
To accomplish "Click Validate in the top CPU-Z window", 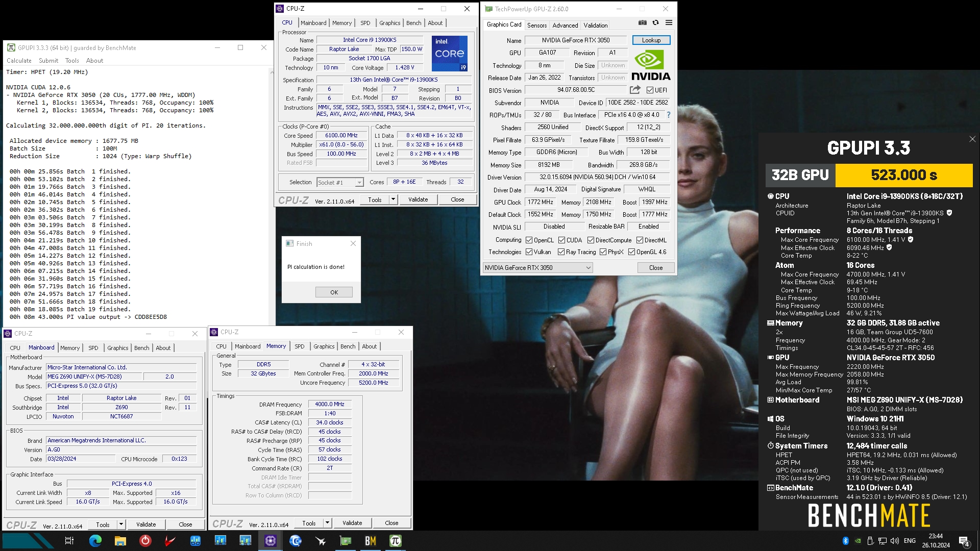I will (418, 199).
